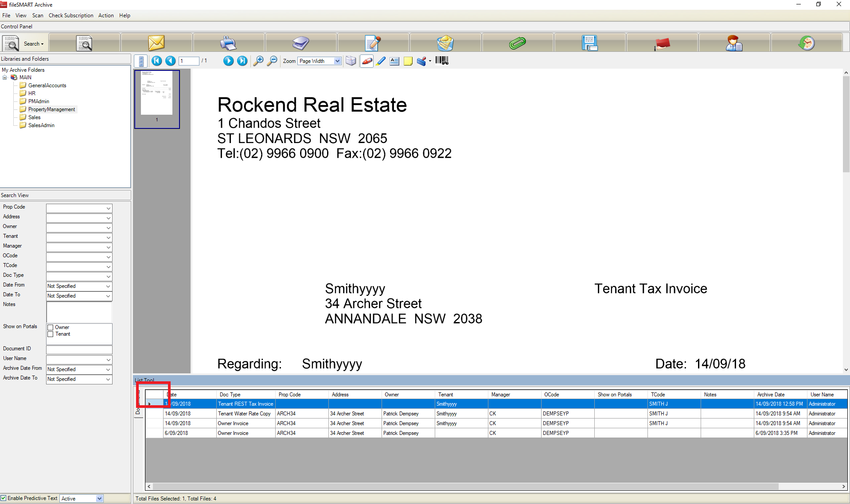The height and width of the screenshot is (504, 850).
Task: Select the SalesAdmin folder
Action: pos(41,125)
